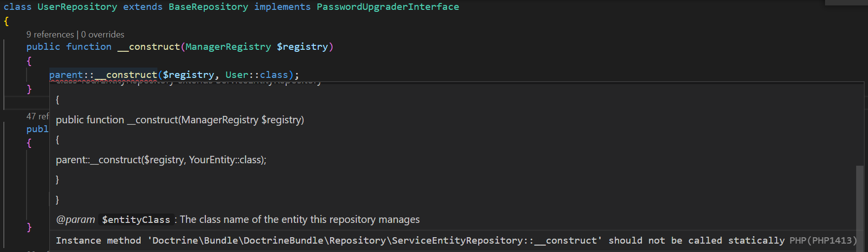
Task: Click the underlined parent keyword
Action: pyautogui.click(x=66, y=75)
